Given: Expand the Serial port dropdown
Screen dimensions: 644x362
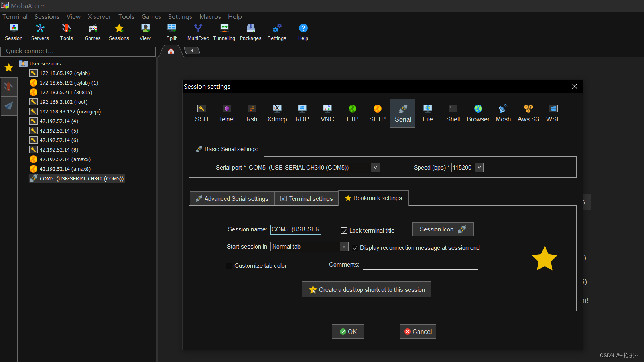Looking at the screenshot, I should click(x=375, y=168).
